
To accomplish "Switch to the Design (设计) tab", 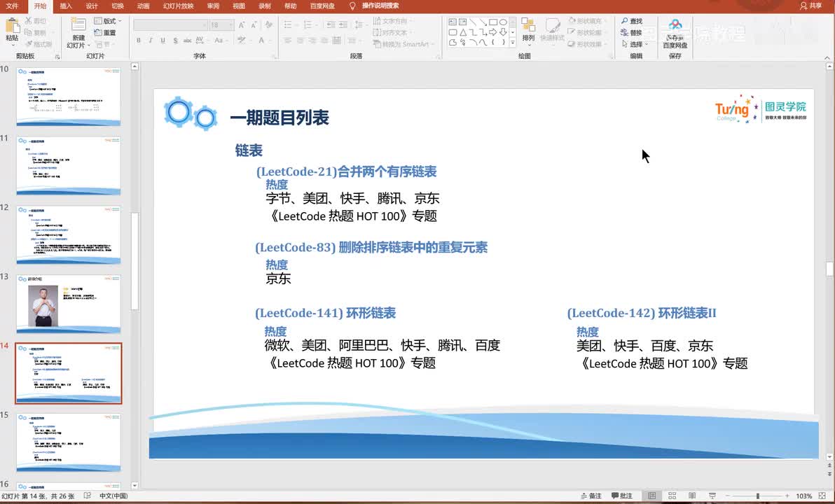I will point(92,6).
